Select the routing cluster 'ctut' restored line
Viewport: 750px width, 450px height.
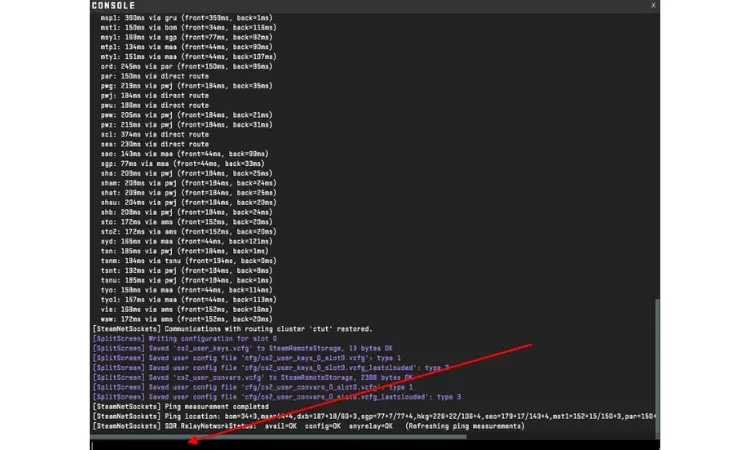pyautogui.click(x=232, y=329)
